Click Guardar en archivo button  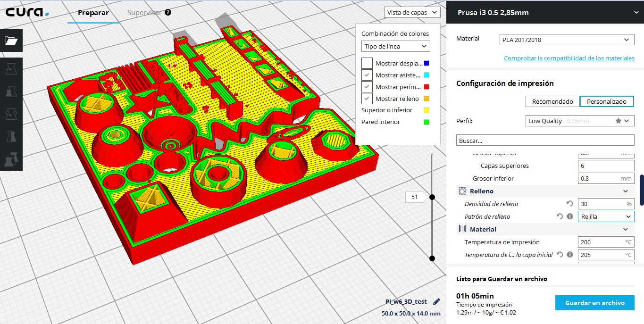(x=594, y=303)
